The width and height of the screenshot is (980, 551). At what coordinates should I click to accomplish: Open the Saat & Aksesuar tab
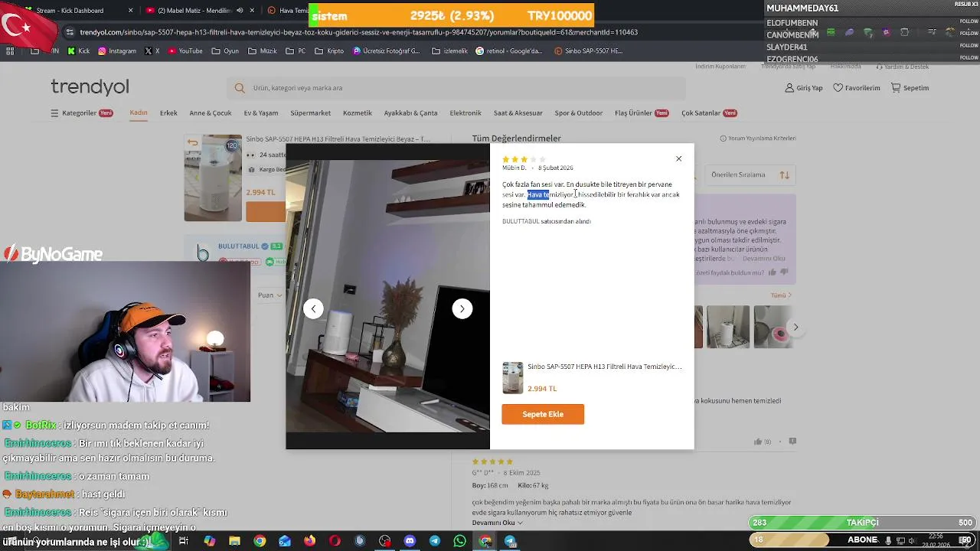tap(518, 113)
